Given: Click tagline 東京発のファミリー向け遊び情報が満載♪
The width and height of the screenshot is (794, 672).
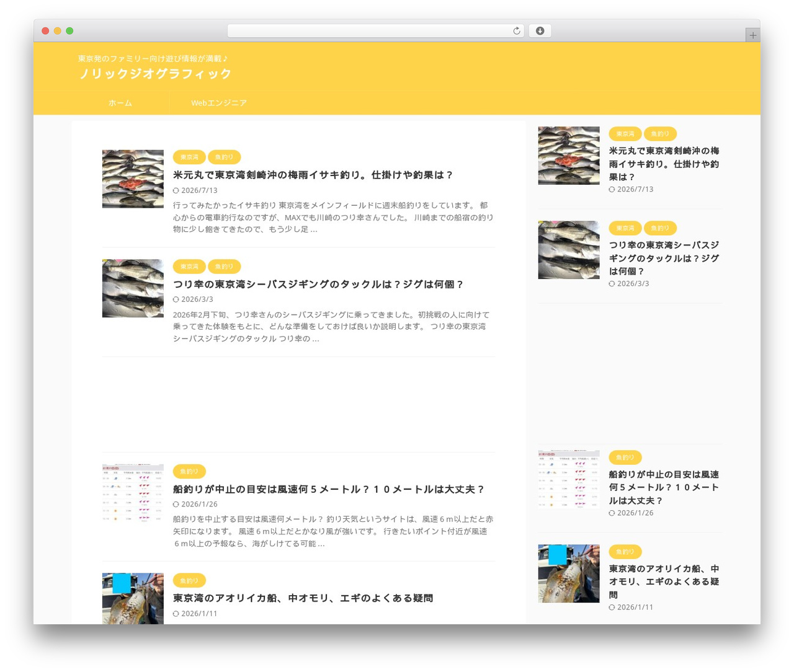Looking at the screenshot, I should [x=153, y=58].
